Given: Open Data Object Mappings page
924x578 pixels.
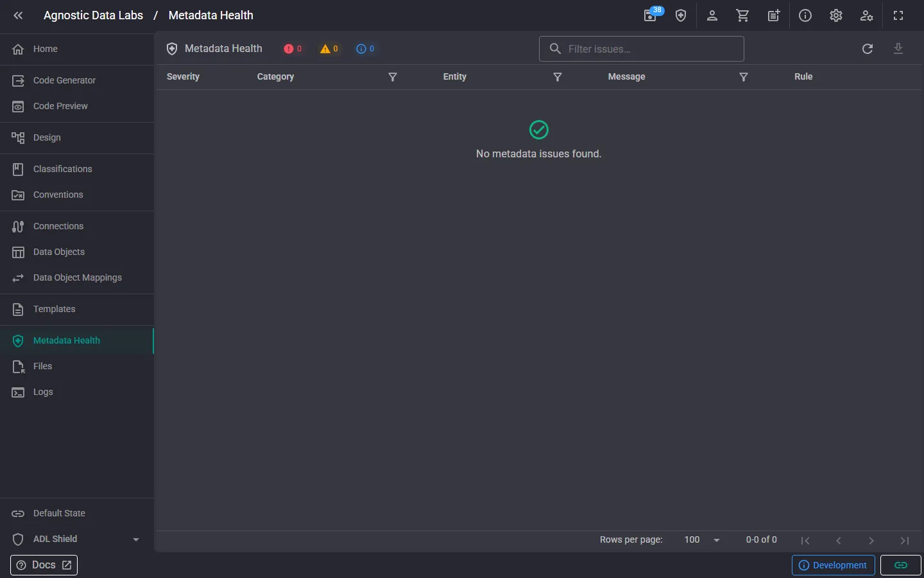Looking at the screenshot, I should [77, 277].
